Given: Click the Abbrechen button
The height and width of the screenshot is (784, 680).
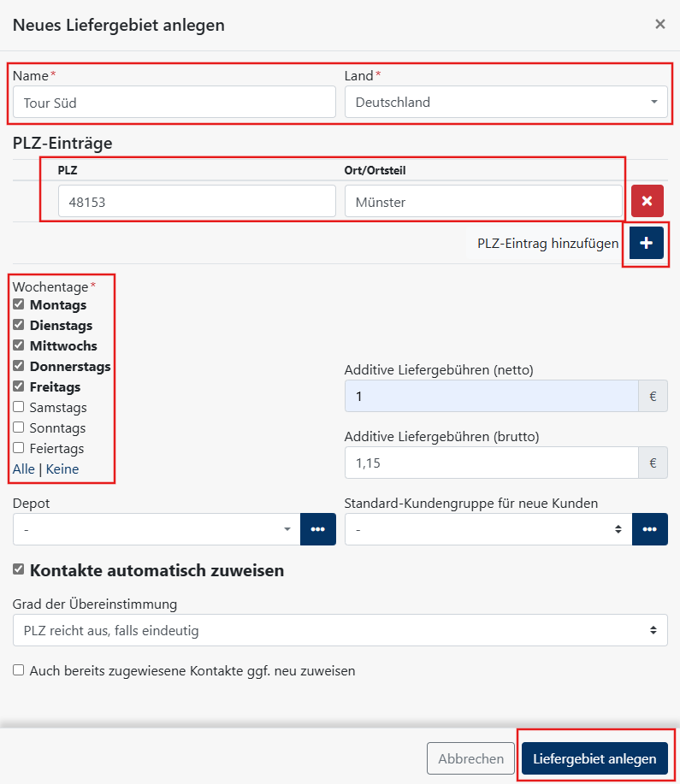Looking at the screenshot, I should point(470,758).
